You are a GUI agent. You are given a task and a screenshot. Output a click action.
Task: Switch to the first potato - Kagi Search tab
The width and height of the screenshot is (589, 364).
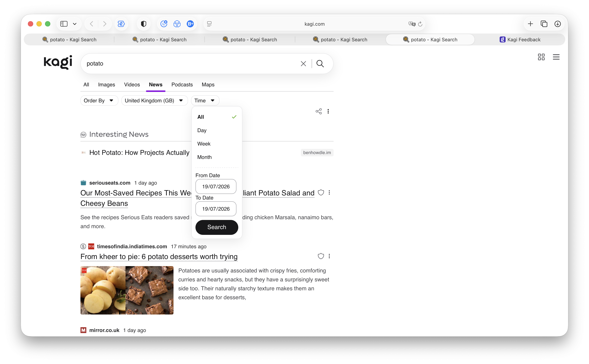click(x=69, y=39)
